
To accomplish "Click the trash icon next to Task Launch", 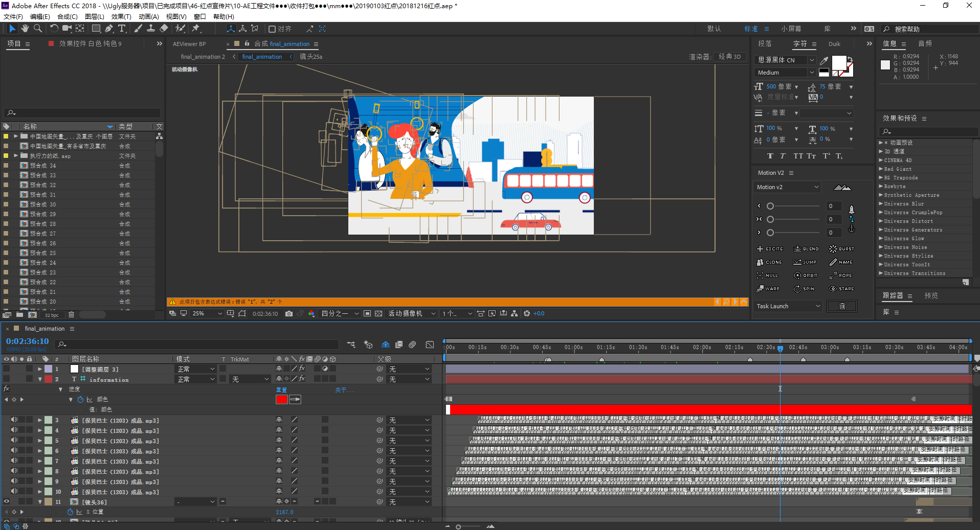I will [842, 306].
